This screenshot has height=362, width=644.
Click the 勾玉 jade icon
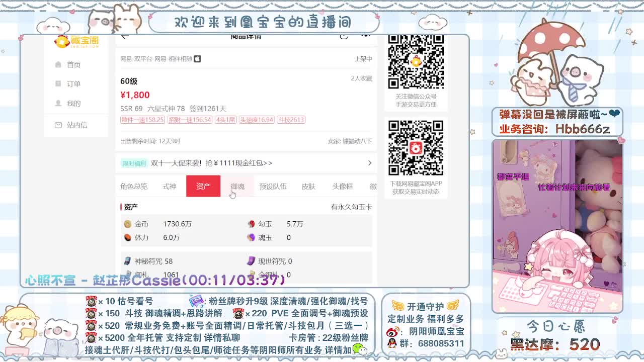pos(252,224)
